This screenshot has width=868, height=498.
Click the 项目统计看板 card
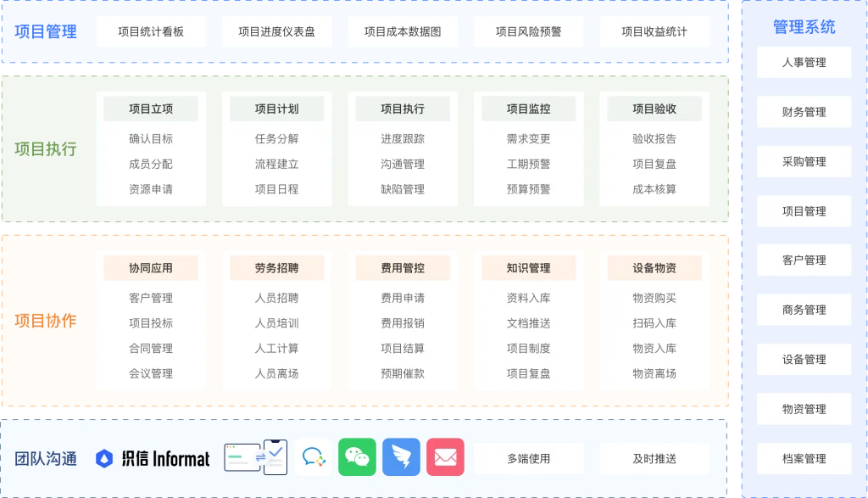coord(151,31)
